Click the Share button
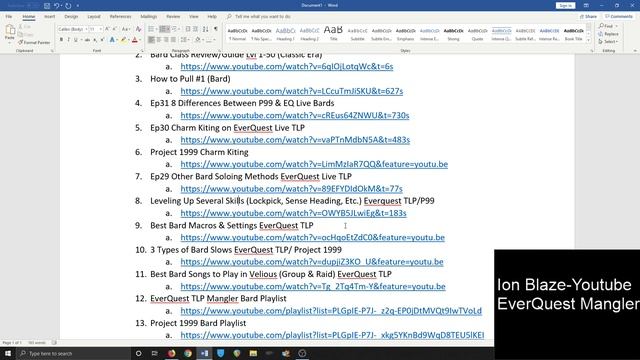640x360 pixels. 588,16
